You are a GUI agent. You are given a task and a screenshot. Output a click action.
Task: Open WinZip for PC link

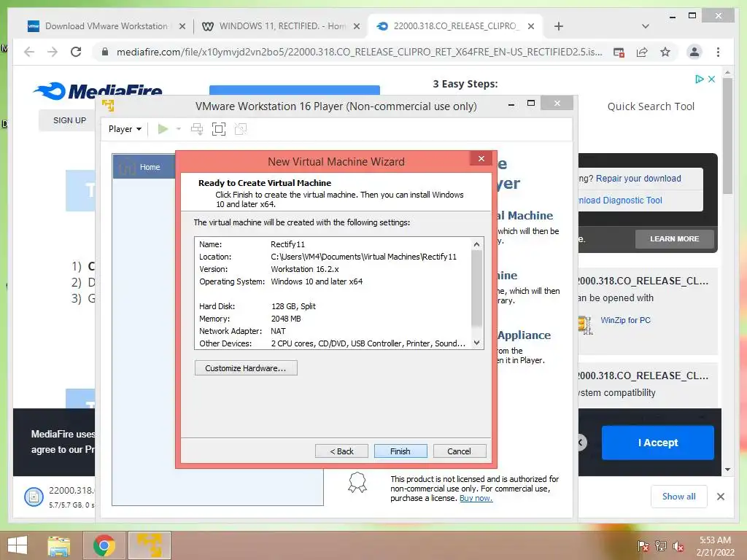[625, 321]
